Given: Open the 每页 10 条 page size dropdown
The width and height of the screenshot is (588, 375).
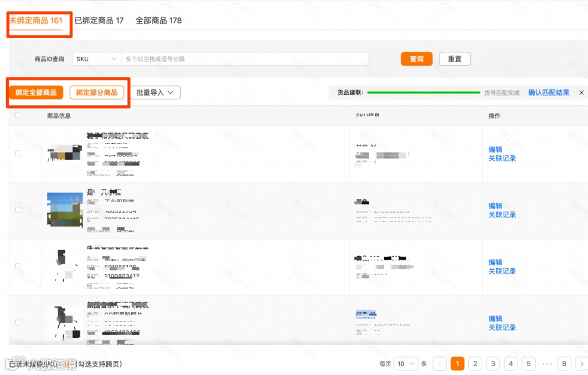Looking at the screenshot, I should point(406,364).
